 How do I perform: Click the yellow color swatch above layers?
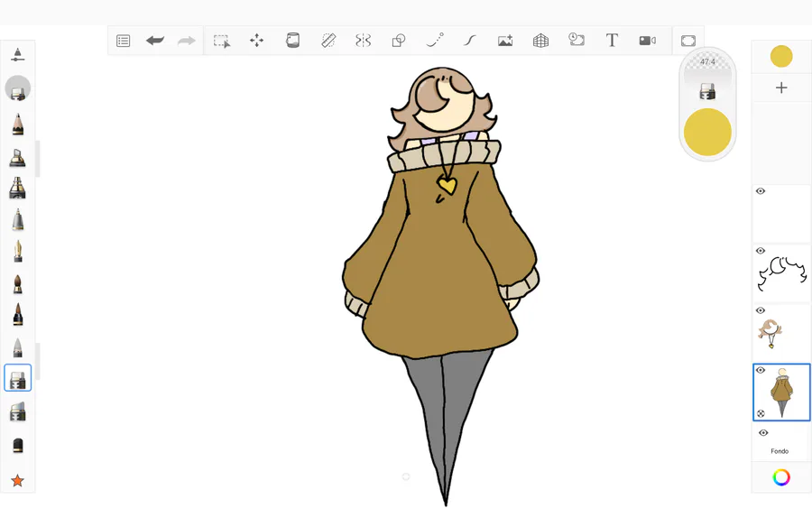(x=781, y=57)
